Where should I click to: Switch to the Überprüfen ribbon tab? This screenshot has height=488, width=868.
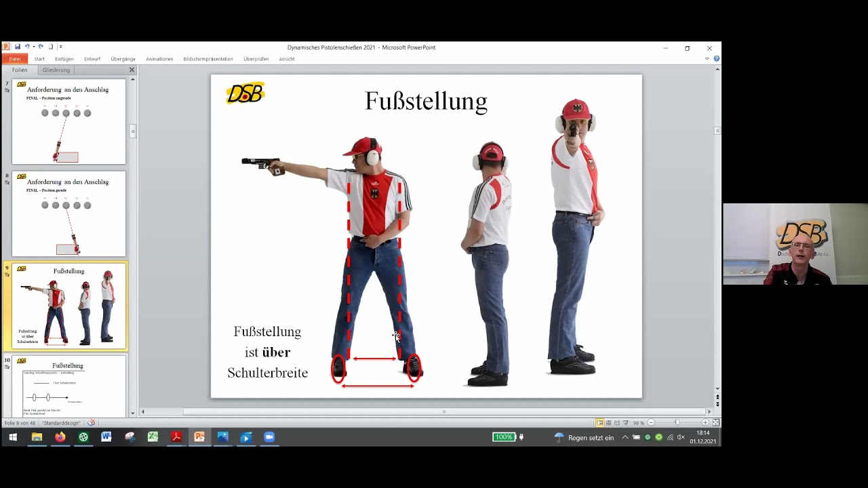pos(256,59)
